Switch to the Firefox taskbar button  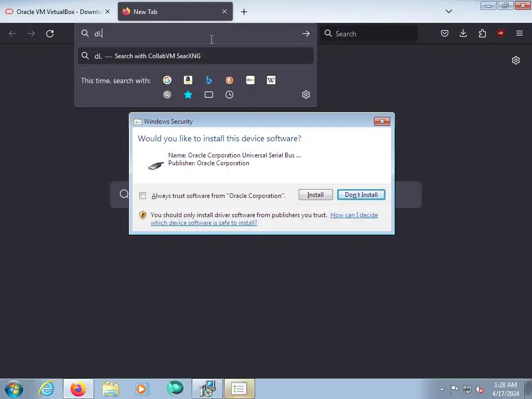[x=78, y=389]
